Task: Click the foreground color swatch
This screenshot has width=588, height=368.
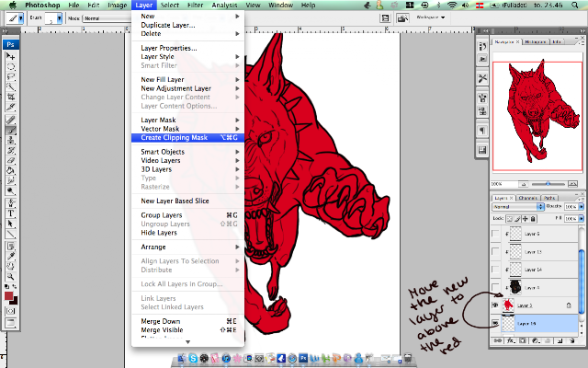Action: point(8,296)
